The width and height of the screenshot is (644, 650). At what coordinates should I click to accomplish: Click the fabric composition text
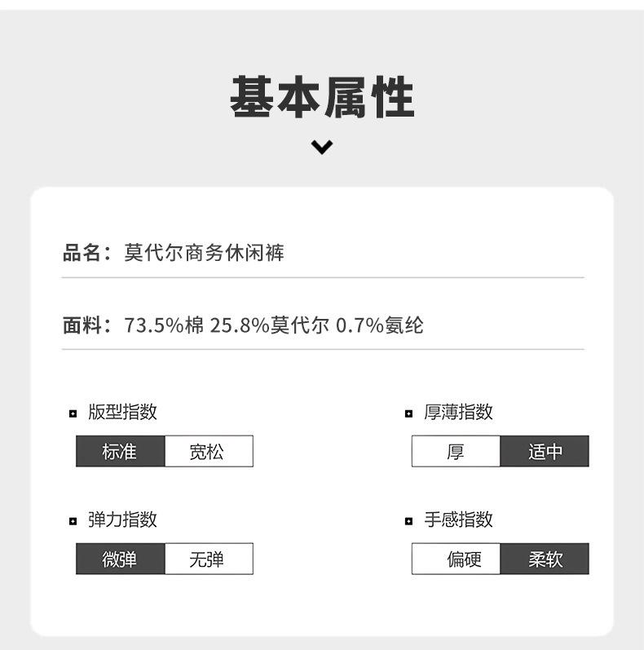tap(274, 325)
